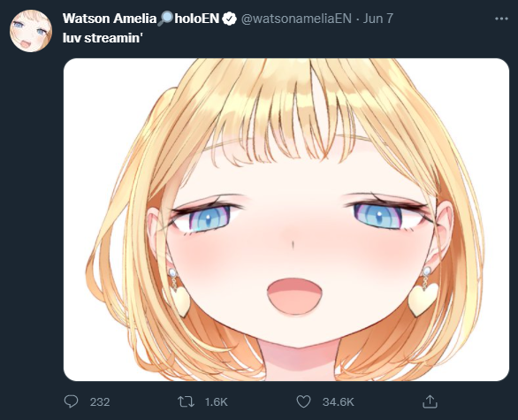
Task: Open the Jun 7 tweet timestamp
Action: pos(378,19)
